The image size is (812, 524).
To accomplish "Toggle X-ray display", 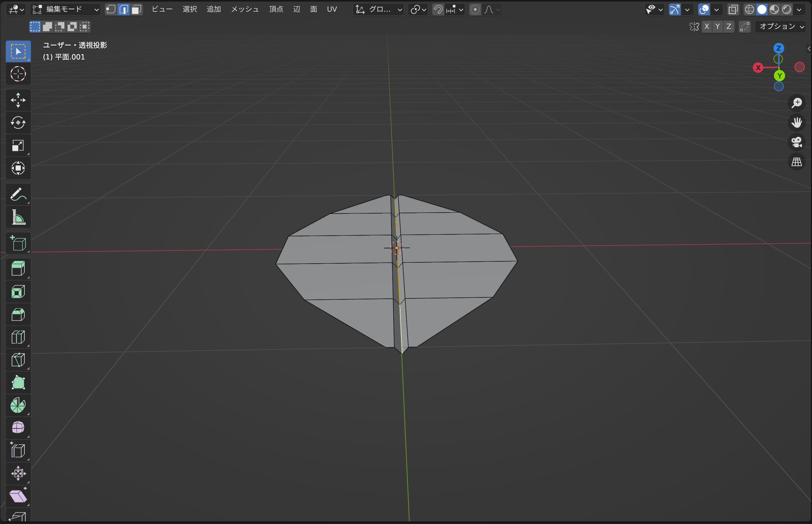I will [733, 9].
